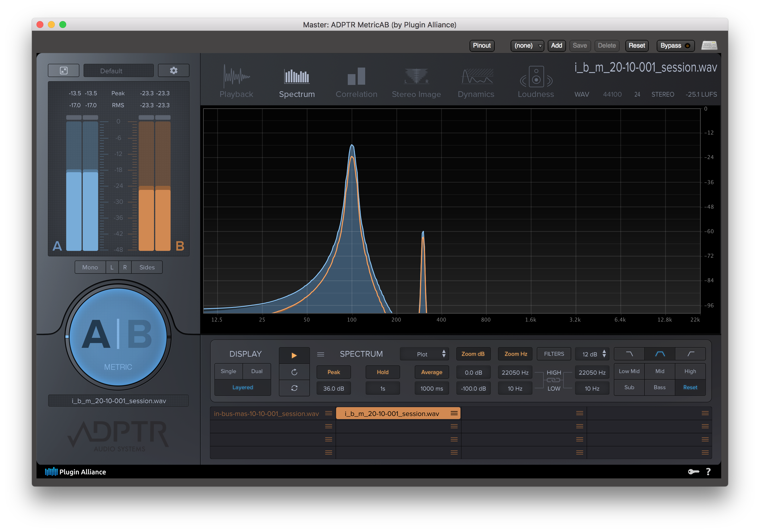
Task: Click the blue filter Reset button
Action: point(690,387)
